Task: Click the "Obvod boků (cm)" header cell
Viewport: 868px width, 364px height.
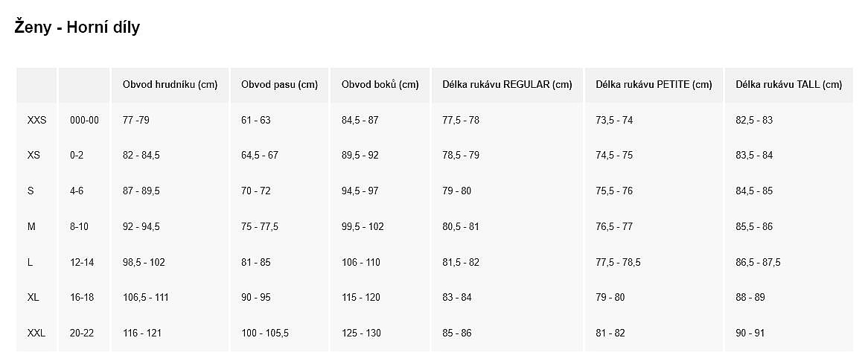Action: pos(380,85)
